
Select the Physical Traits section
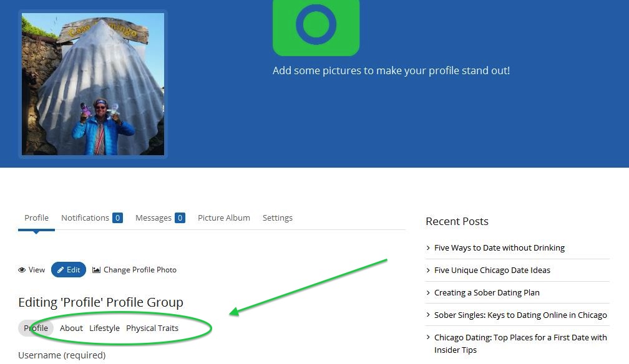tap(152, 328)
